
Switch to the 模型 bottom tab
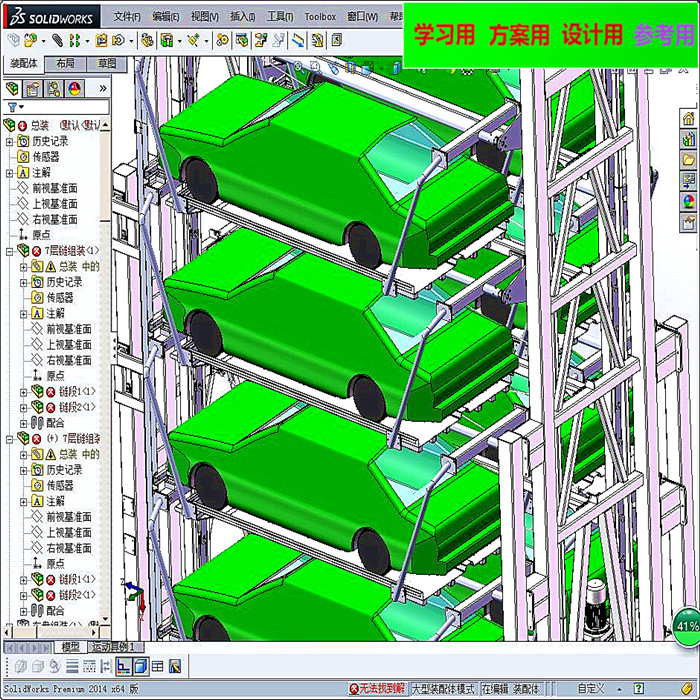coord(70,647)
